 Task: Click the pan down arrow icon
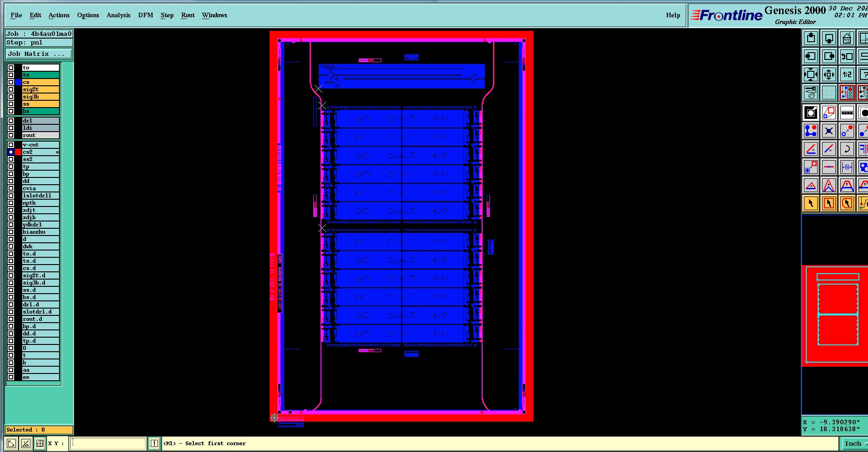(829, 39)
